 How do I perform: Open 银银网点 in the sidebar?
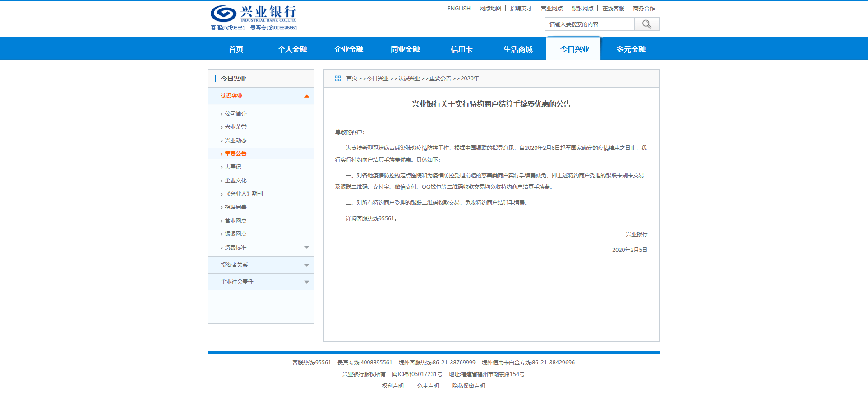pyautogui.click(x=235, y=234)
